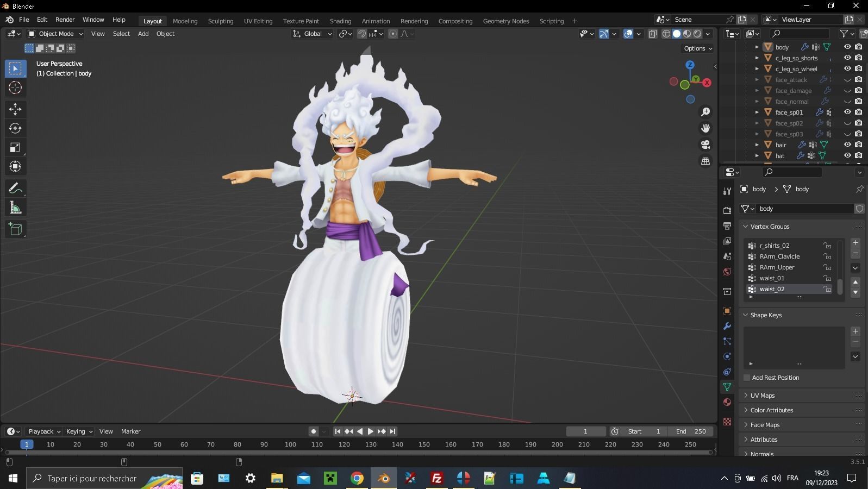Toggle X-ray display in viewport header
Viewport: 868px width, 489px height.
pos(653,34)
